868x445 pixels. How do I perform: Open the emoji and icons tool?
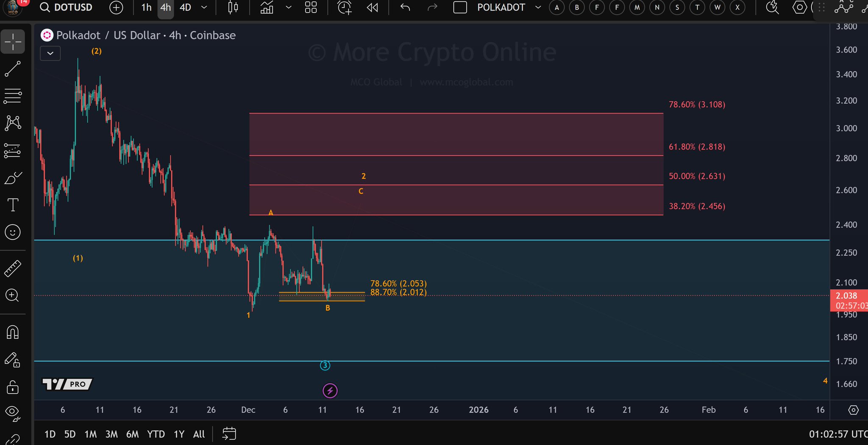click(13, 232)
